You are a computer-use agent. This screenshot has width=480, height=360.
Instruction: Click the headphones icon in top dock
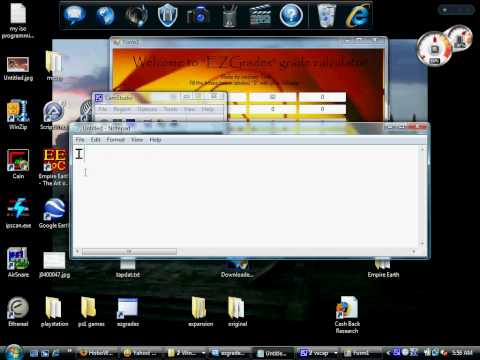pyautogui.click(x=137, y=15)
